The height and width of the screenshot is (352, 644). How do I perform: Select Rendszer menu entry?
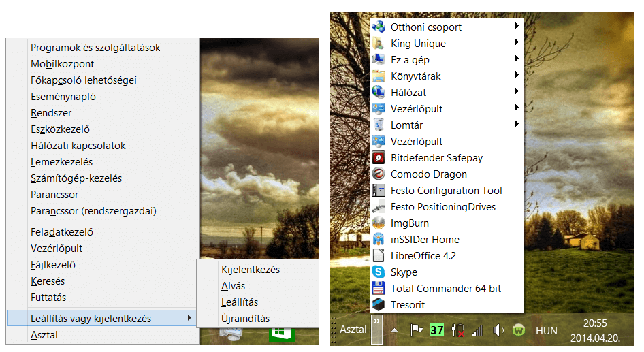click(51, 113)
